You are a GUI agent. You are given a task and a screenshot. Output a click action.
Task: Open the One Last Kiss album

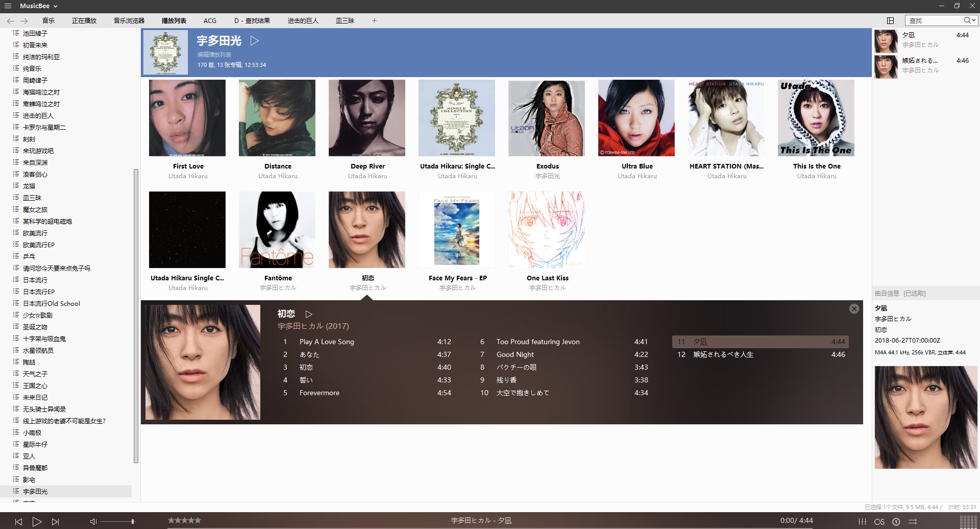click(547, 230)
